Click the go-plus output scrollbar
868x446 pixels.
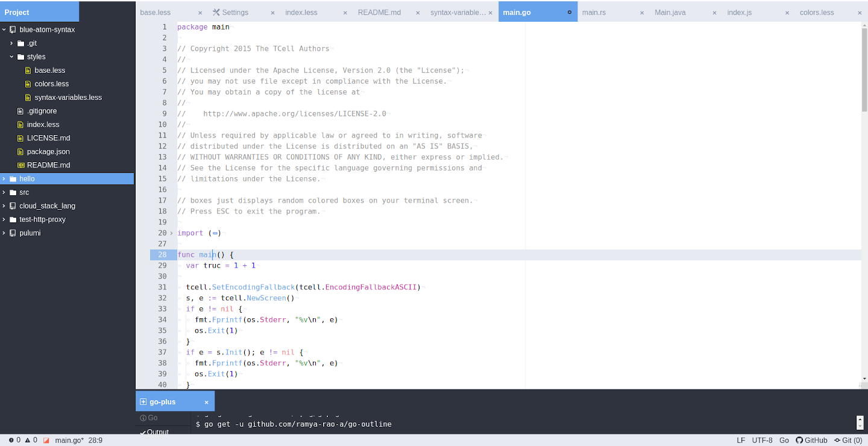860,422
